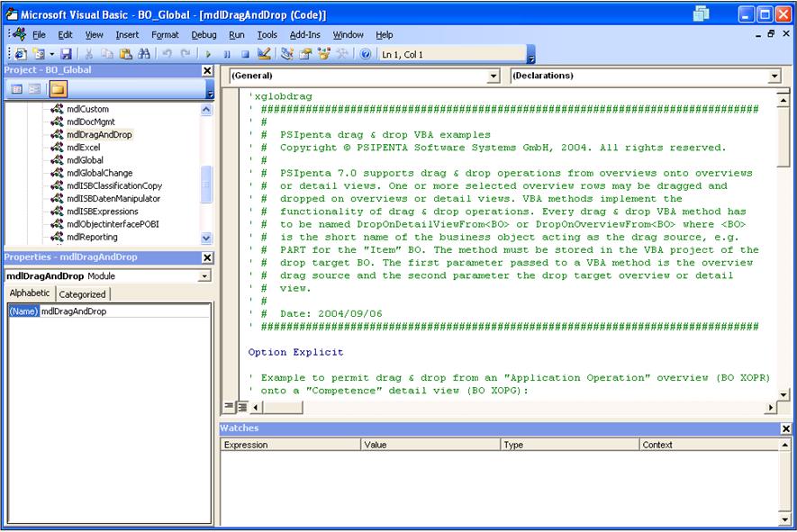Open the Insert button's dropdown arrow
The image size is (797, 532).
point(52,54)
